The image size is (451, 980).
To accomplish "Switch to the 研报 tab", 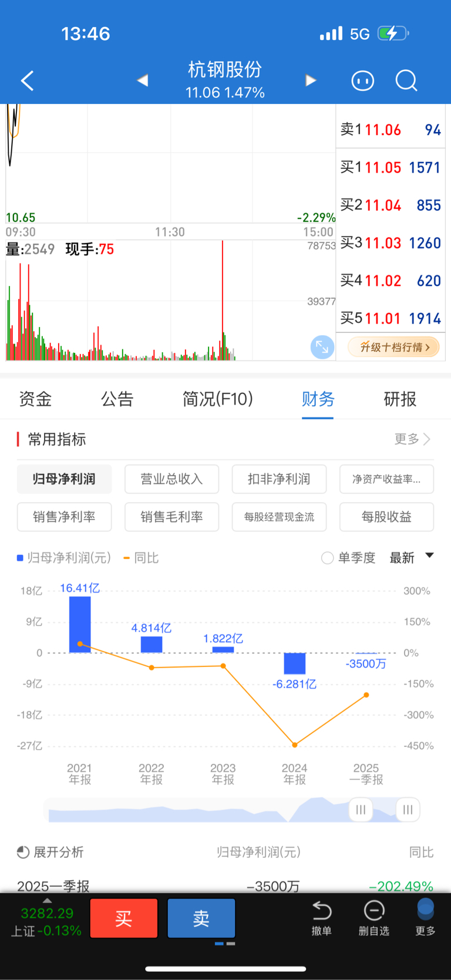I will (400, 399).
